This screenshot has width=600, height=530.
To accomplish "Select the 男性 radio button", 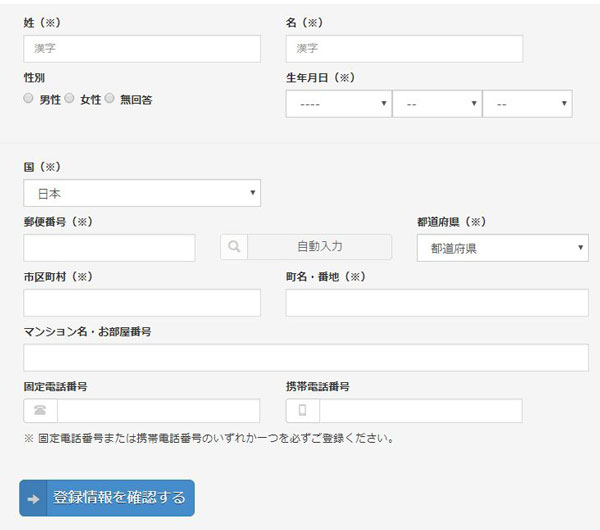I will pos(28,98).
